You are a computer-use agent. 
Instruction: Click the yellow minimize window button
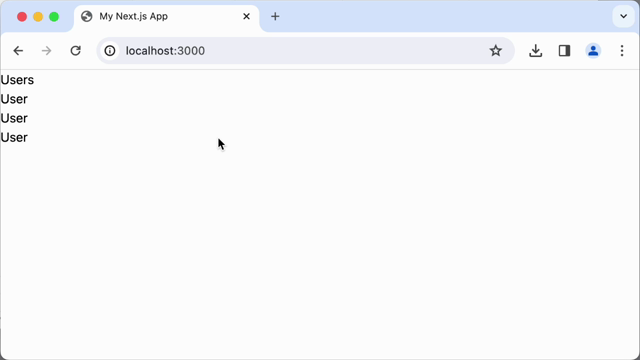(x=38, y=17)
